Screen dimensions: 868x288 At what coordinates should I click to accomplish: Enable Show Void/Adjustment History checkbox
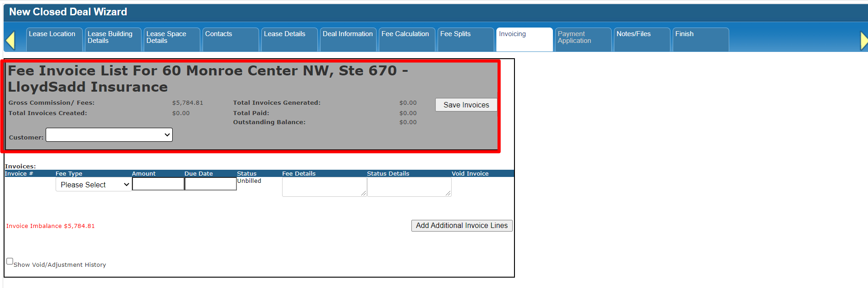click(x=9, y=261)
